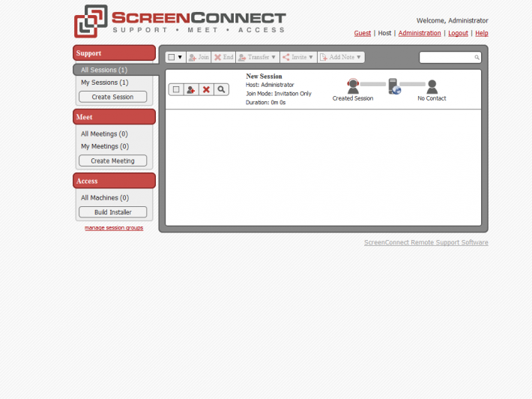Click the Build Installer button
Image resolution: width=532 pixels, height=399 pixels.
tap(113, 212)
